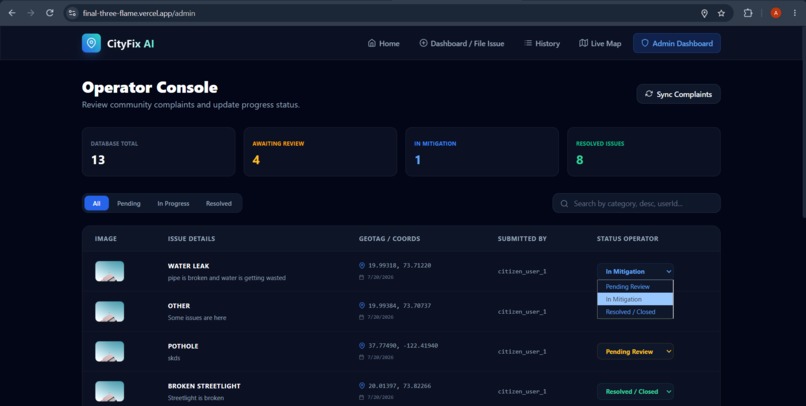Click the POTHOLE issue title
This screenshot has height=406, width=806.
[x=183, y=346]
